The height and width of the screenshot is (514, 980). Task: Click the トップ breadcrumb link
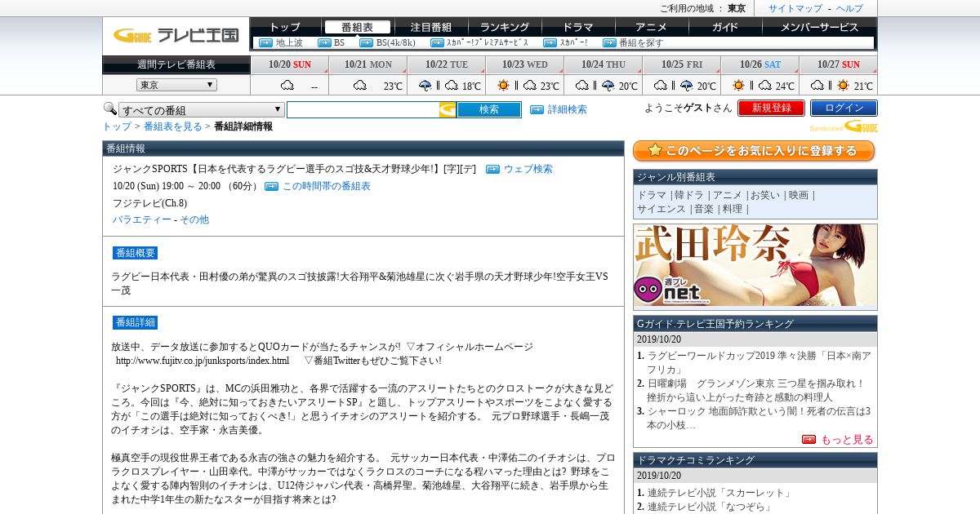117,126
